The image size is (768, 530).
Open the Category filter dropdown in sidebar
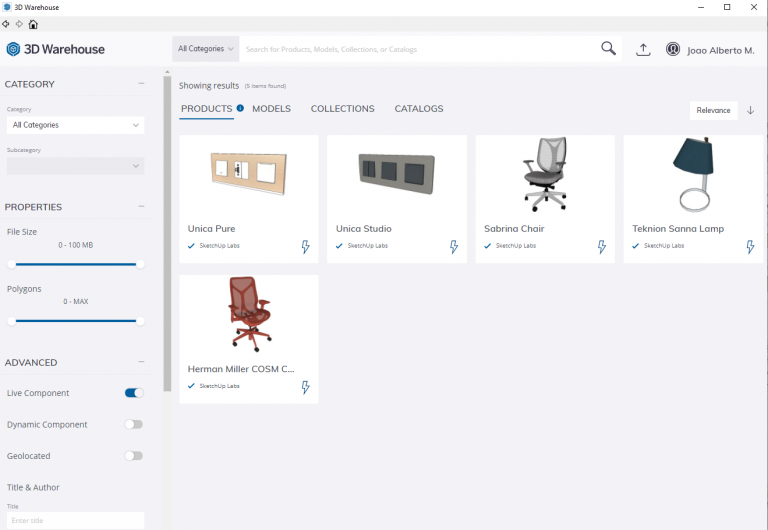click(75, 125)
